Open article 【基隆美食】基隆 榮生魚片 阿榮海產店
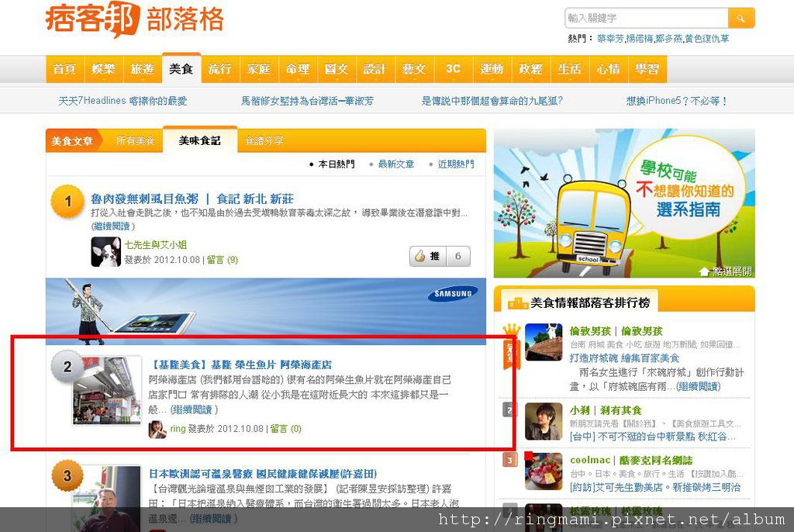The height and width of the screenshot is (532, 794). click(x=240, y=364)
